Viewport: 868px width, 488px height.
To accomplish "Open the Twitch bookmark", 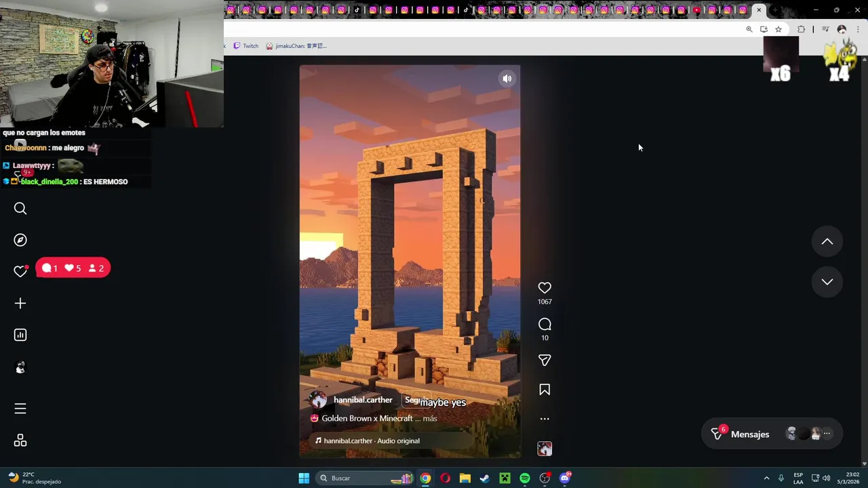I will pyautogui.click(x=245, y=46).
